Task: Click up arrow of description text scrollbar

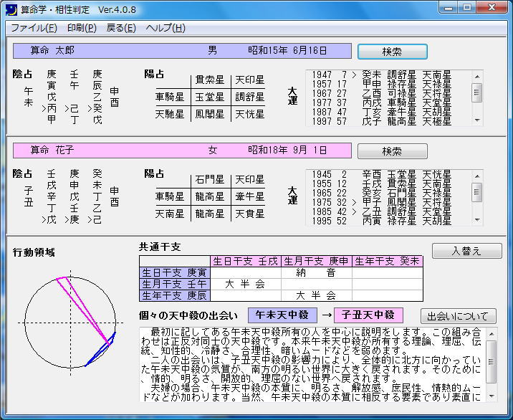Action: (x=492, y=333)
